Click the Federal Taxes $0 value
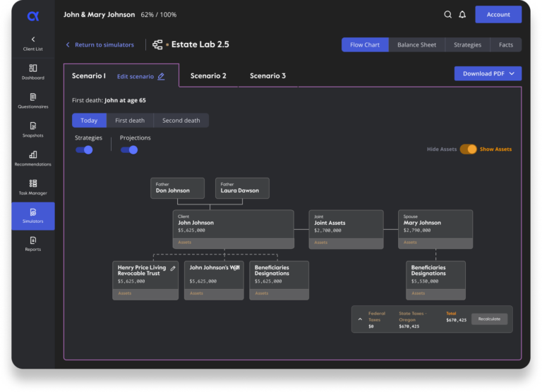Image resolution: width=542 pixels, height=392 pixels. coord(371,326)
